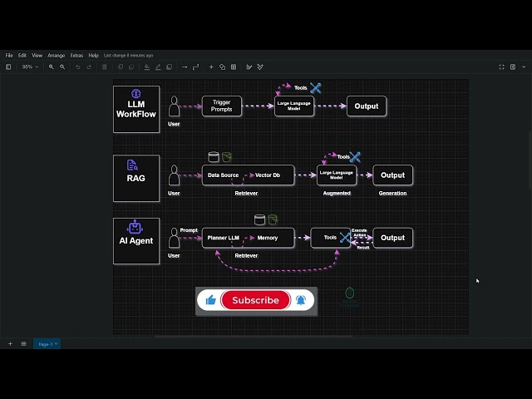Redo the last change
This screenshot has height=399, width=532.
tap(89, 67)
